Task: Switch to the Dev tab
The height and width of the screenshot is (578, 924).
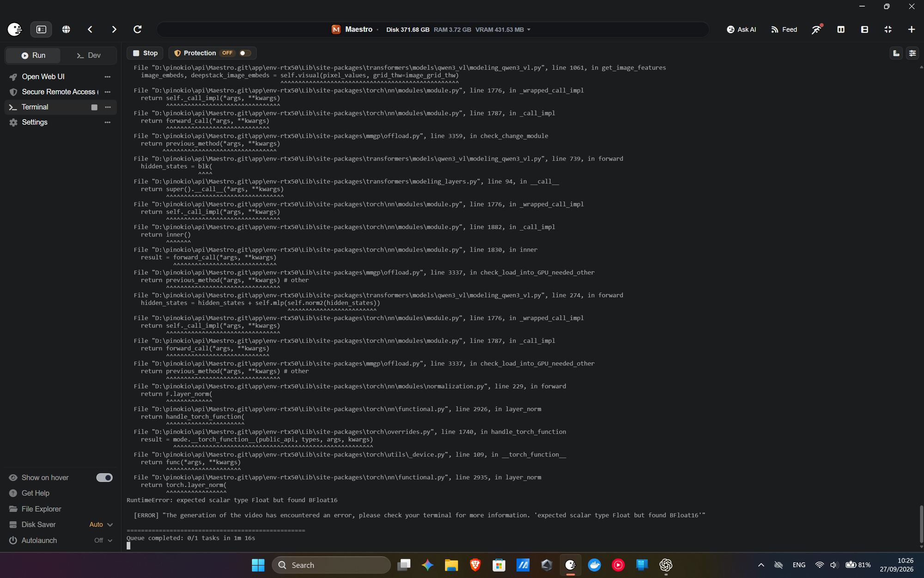Action: click(88, 55)
